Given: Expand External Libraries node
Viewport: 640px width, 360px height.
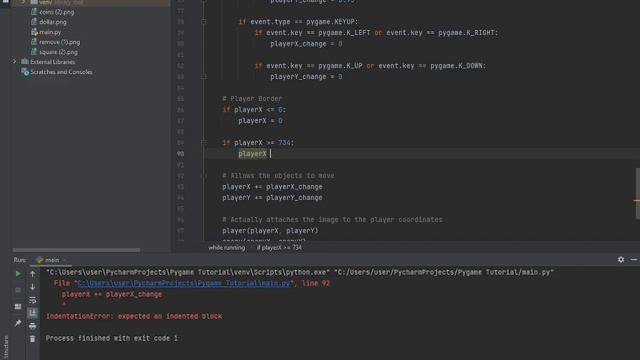Looking at the screenshot, I should (x=15, y=62).
